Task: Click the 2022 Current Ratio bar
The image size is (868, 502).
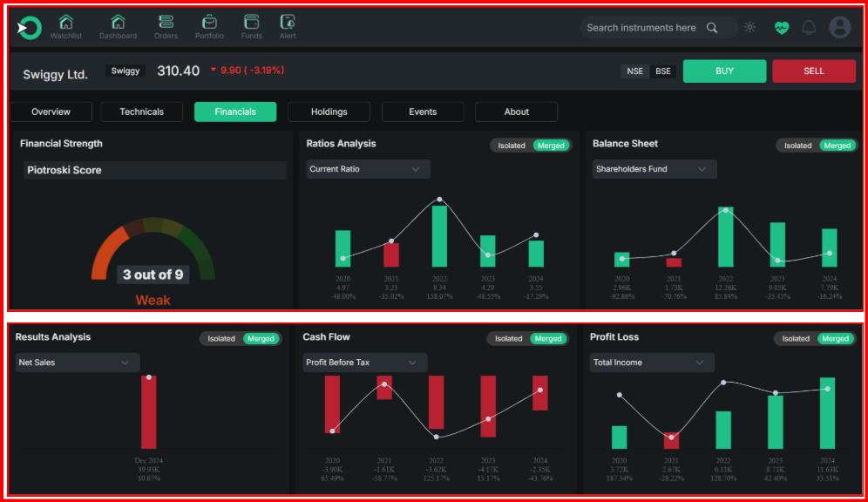Action: [439, 236]
